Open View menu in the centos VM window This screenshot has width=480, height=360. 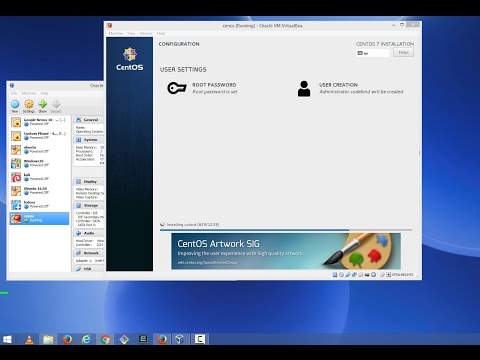coord(131,33)
